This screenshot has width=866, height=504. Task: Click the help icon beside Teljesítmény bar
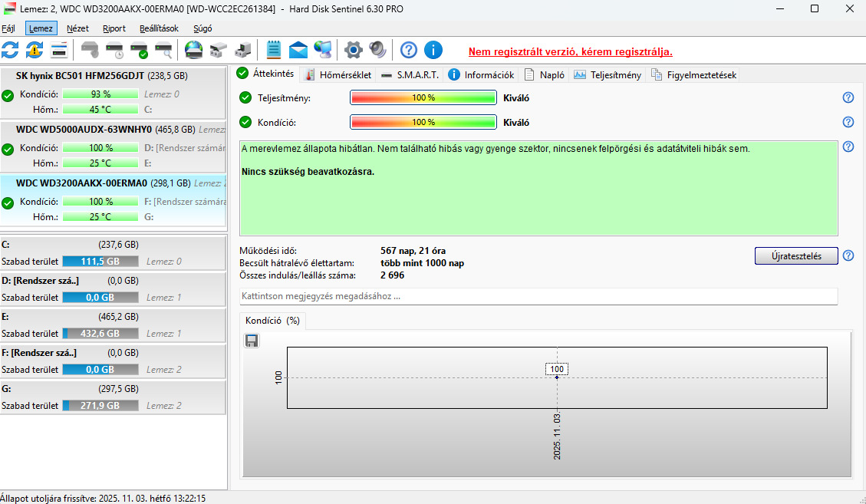848,98
